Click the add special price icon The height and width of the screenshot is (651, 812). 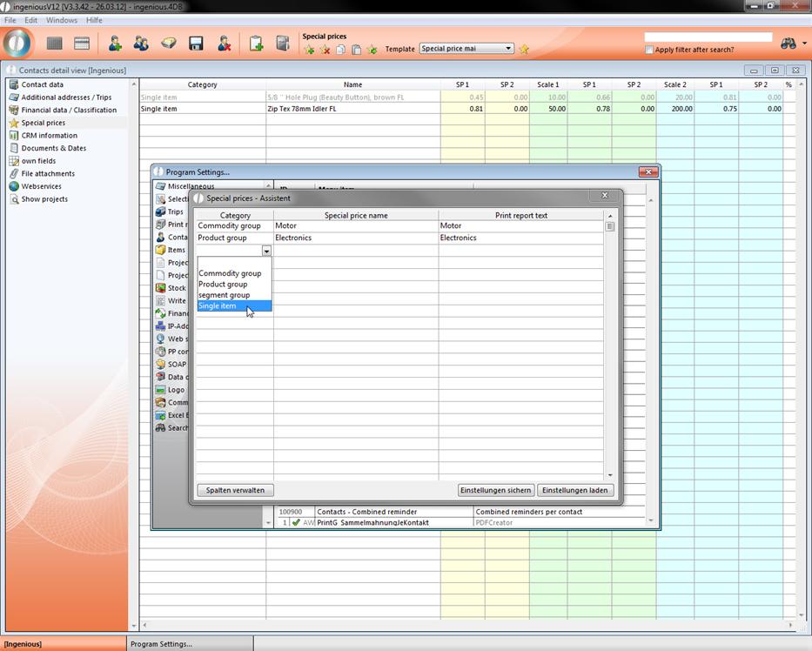[309, 50]
